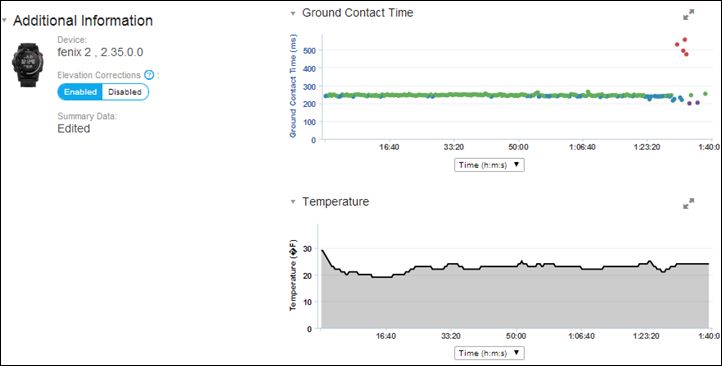The height and width of the screenshot is (366, 722).
Task: Click the 33:20 label on Temperature chart
Action: pos(451,336)
